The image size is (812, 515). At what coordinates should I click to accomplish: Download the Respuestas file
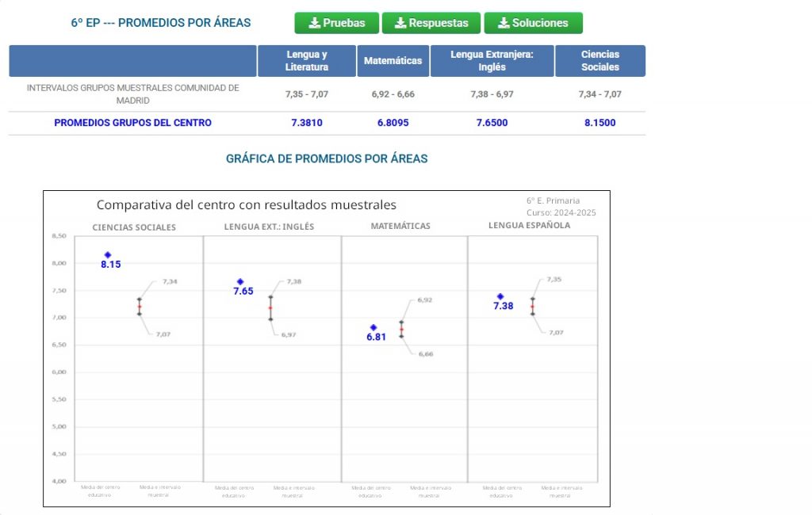431,23
